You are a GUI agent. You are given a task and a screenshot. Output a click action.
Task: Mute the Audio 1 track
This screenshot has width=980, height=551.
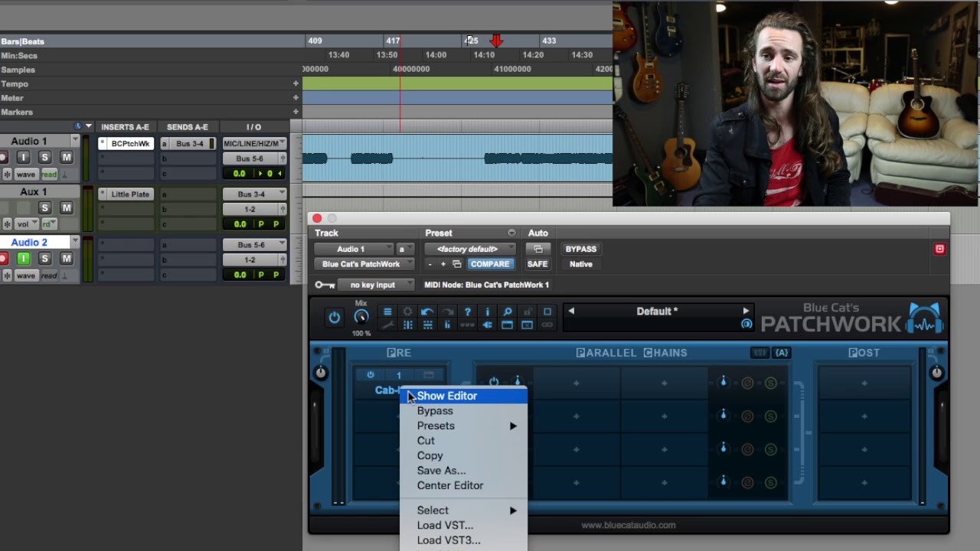click(67, 157)
